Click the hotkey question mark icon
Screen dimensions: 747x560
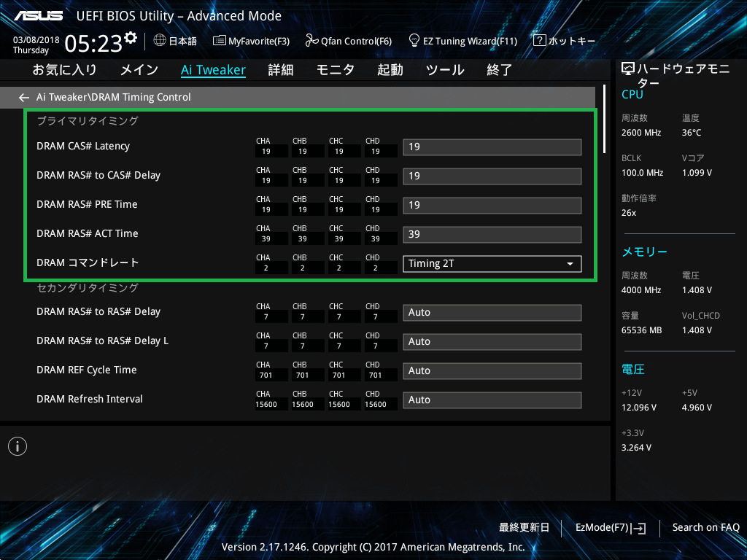point(539,41)
